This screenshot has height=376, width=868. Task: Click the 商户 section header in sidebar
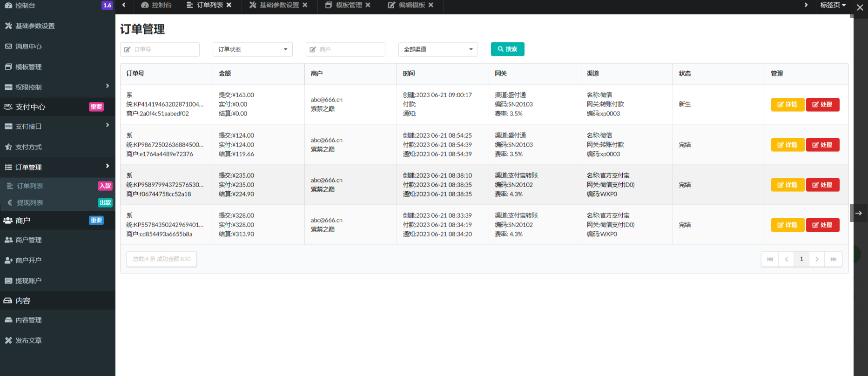58,221
